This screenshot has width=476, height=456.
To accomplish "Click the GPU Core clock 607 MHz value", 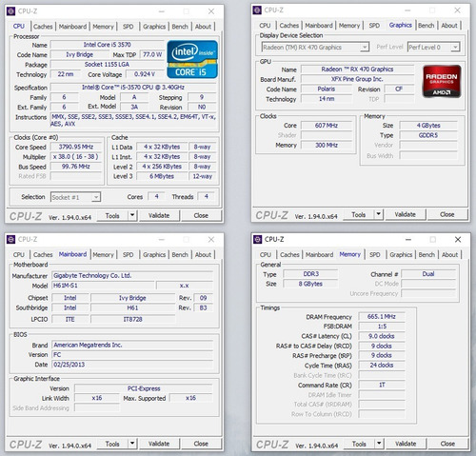I will pos(327,126).
